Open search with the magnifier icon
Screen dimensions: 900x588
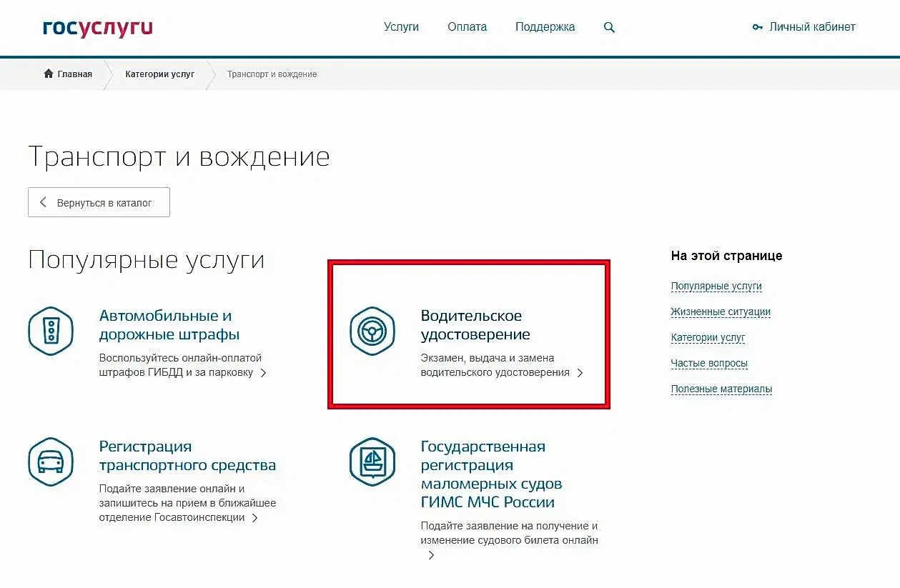tap(609, 28)
